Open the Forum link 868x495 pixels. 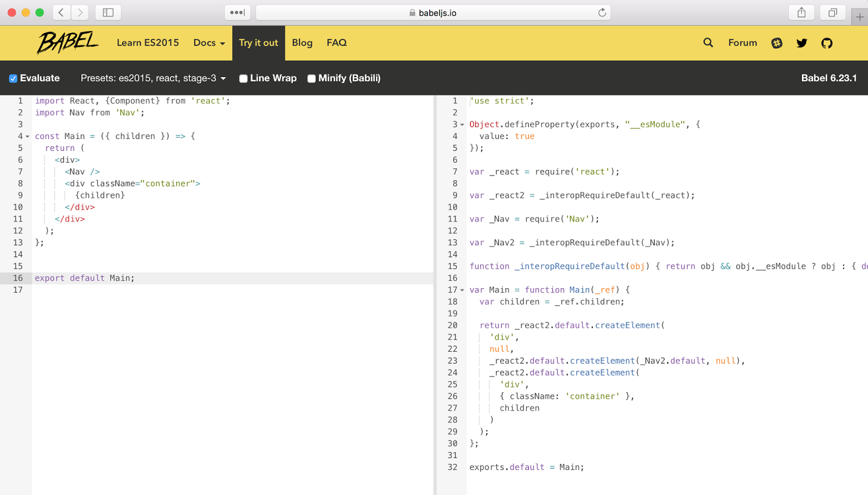743,42
